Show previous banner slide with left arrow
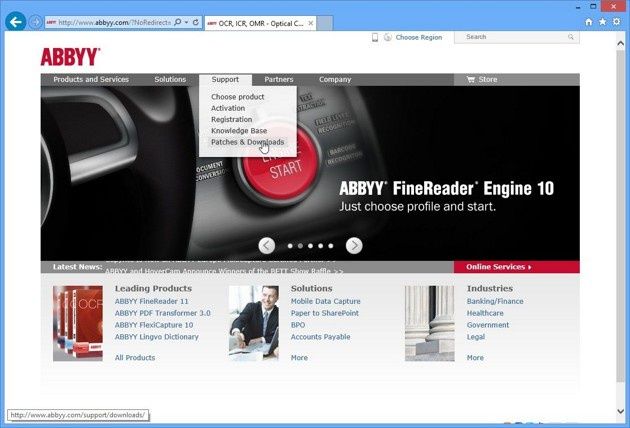This screenshot has height=428, width=630. (267, 246)
